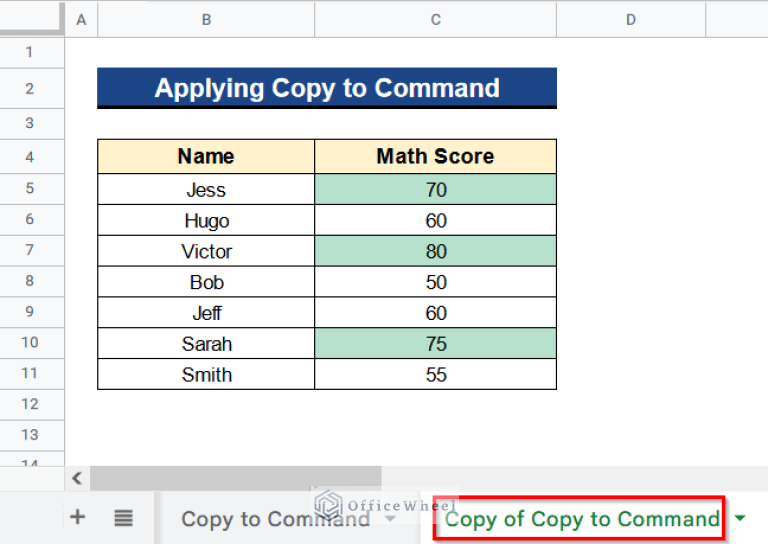Open the all sheets list icon

[x=123, y=517]
